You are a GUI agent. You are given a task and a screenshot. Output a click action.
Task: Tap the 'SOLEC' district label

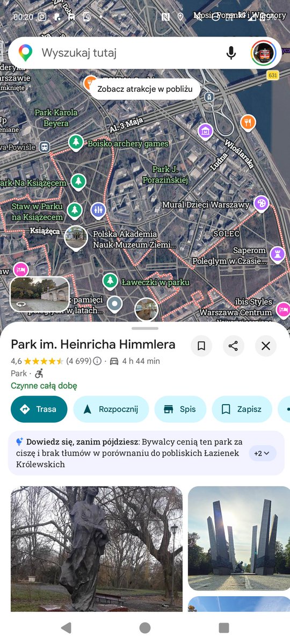tap(226, 234)
